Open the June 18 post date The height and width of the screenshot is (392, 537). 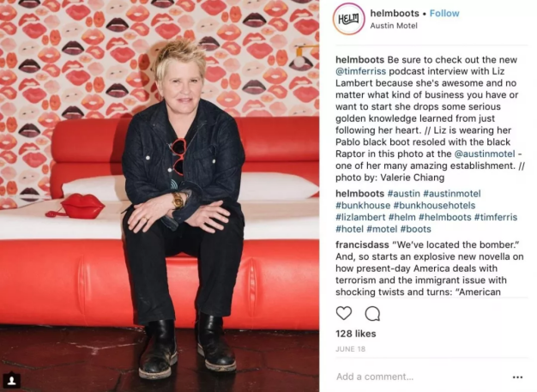click(350, 349)
